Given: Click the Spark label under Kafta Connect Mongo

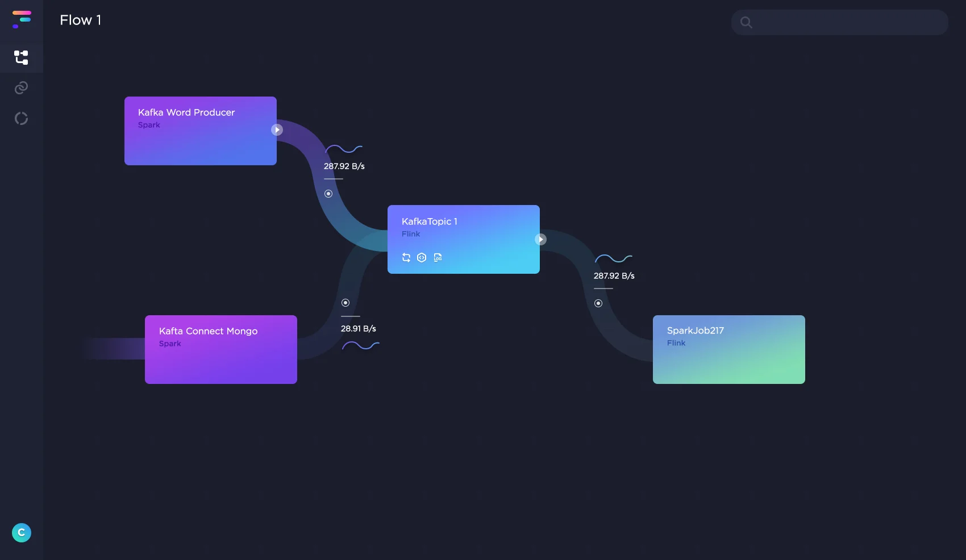Looking at the screenshot, I should point(170,344).
